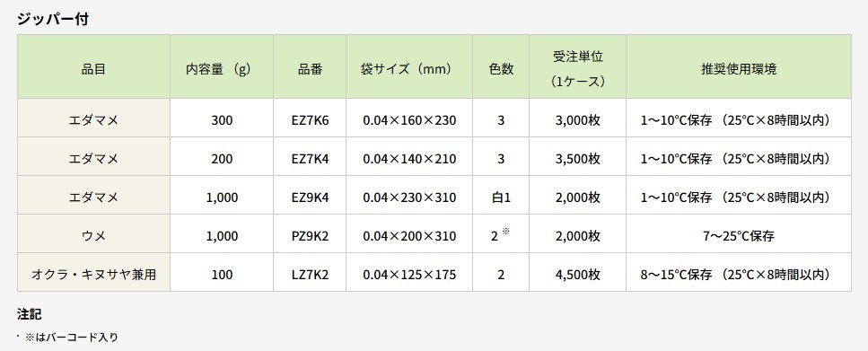The image size is (868, 351).
Task: Select product code PZ9K2
Action: pyautogui.click(x=310, y=236)
